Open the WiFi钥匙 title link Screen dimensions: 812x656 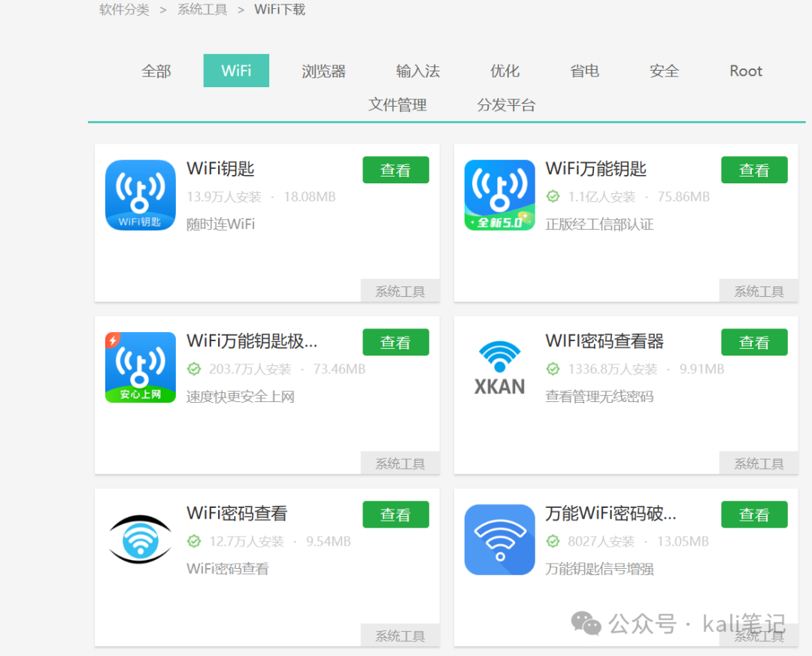(220, 169)
